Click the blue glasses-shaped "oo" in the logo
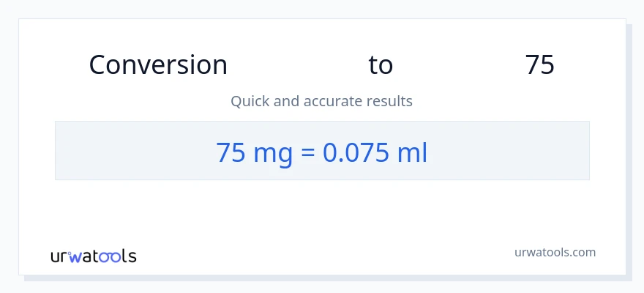This screenshot has height=293, width=644. coord(111,256)
